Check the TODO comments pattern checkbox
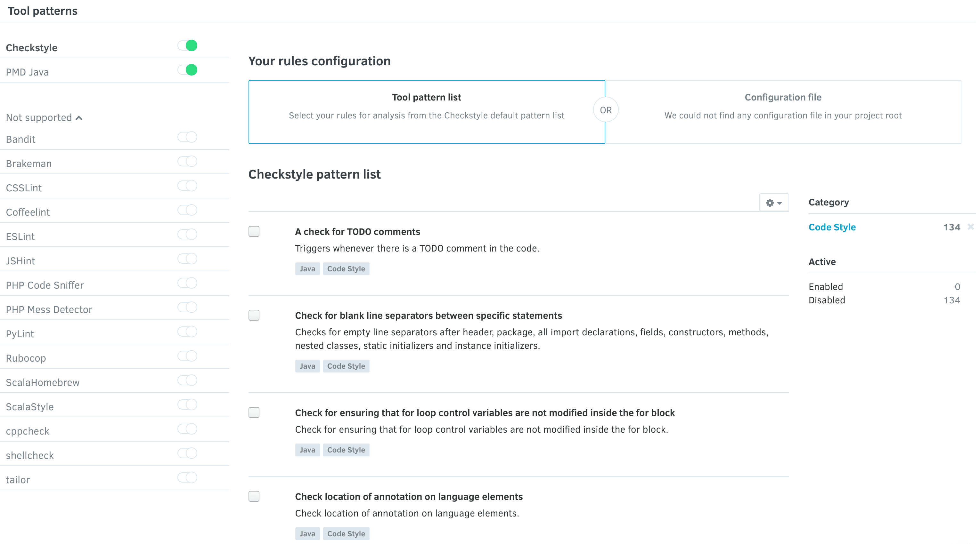Image resolution: width=980 pixels, height=544 pixels. click(254, 231)
